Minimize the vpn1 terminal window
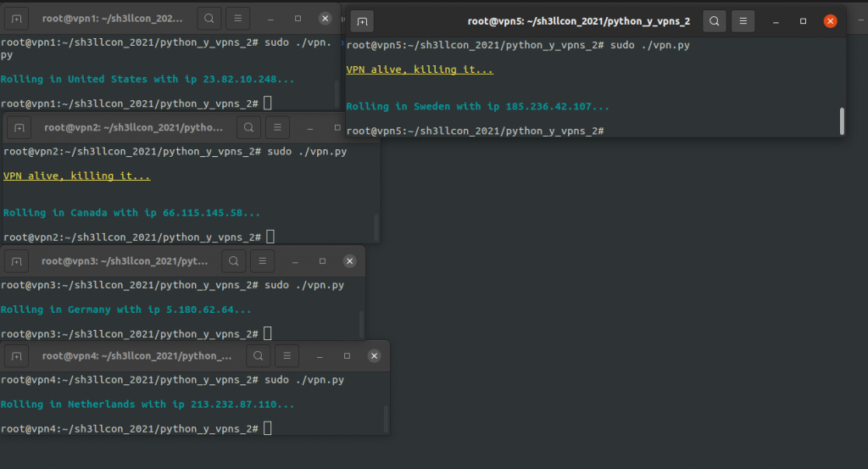Viewport: 868px width, 469px height. [x=270, y=19]
